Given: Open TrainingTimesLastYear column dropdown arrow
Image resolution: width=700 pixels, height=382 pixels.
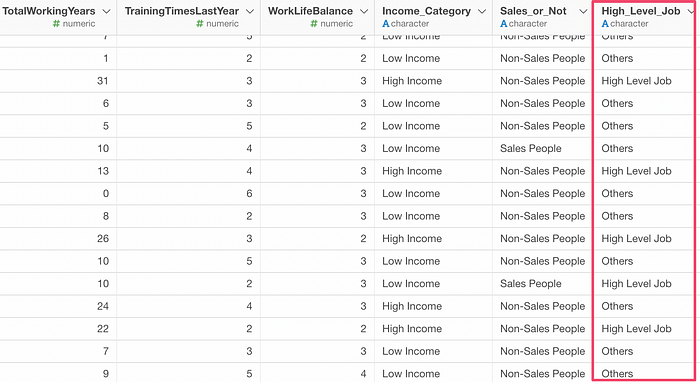Looking at the screenshot, I should click(250, 11).
